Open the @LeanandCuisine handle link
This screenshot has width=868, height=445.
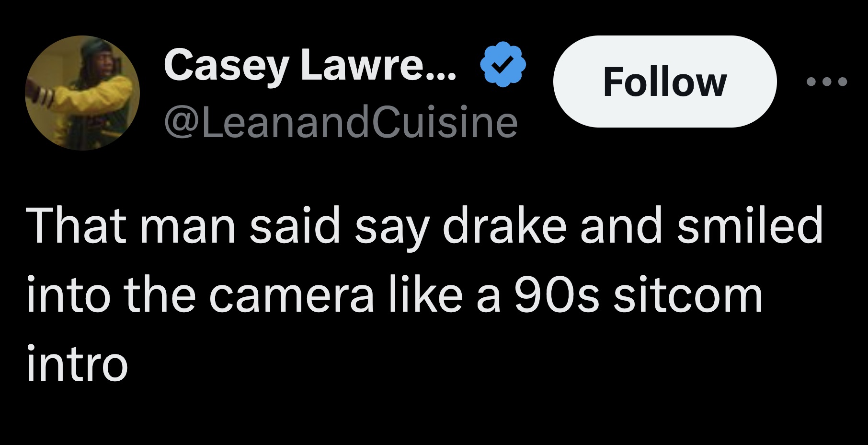point(341,123)
